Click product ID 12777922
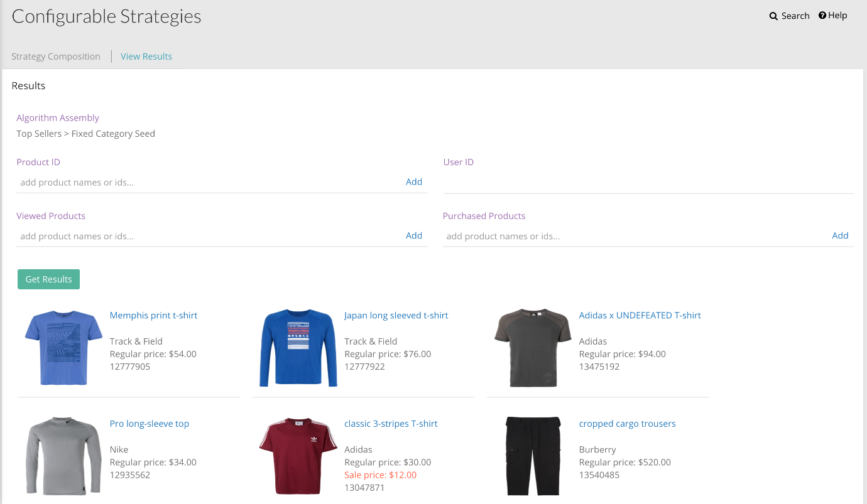Image resolution: width=867 pixels, height=504 pixels. click(x=364, y=367)
